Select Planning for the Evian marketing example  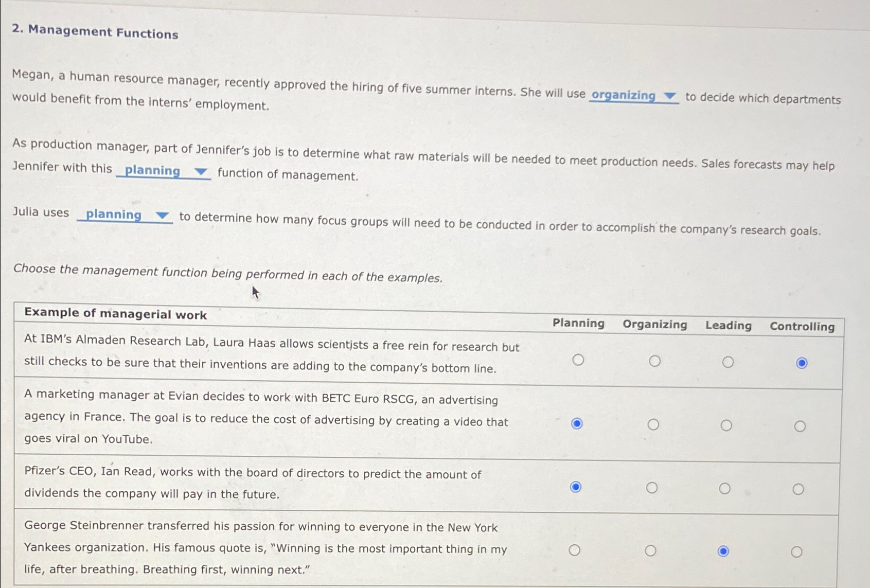click(577, 423)
